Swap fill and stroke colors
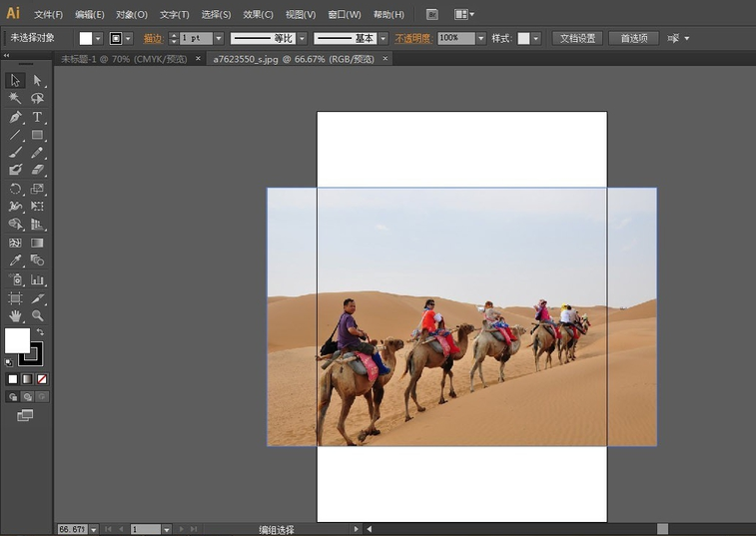756x536 pixels. point(40,332)
